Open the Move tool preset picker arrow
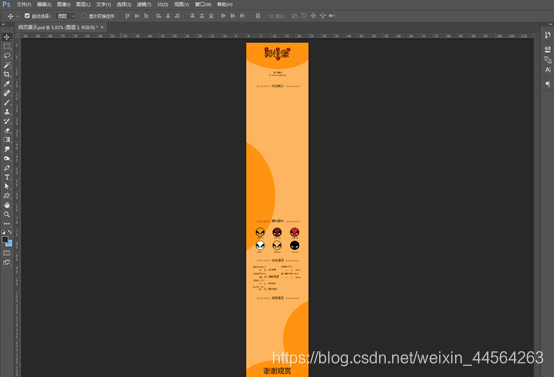Image resolution: width=554 pixels, height=377 pixels. [18, 16]
